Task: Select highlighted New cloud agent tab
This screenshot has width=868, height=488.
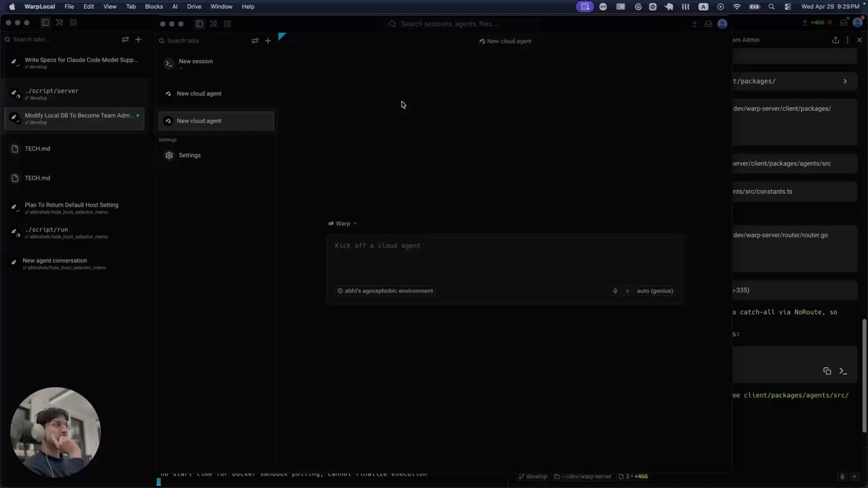Action: point(216,121)
